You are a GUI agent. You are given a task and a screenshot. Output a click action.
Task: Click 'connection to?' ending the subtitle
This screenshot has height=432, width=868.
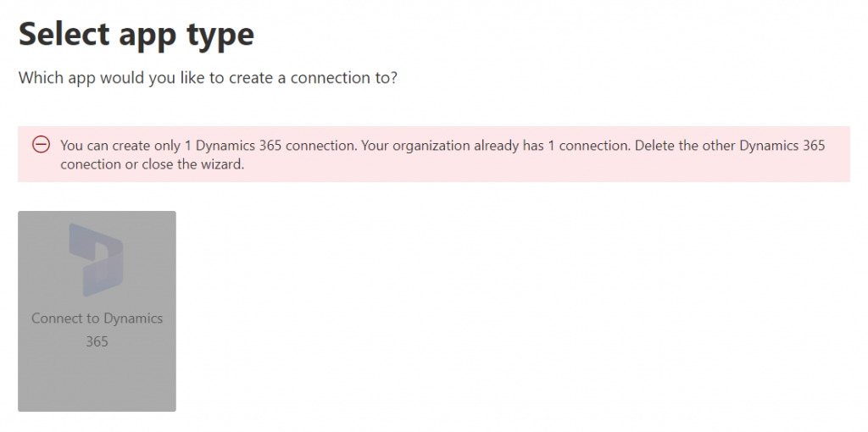click(344, 78)
